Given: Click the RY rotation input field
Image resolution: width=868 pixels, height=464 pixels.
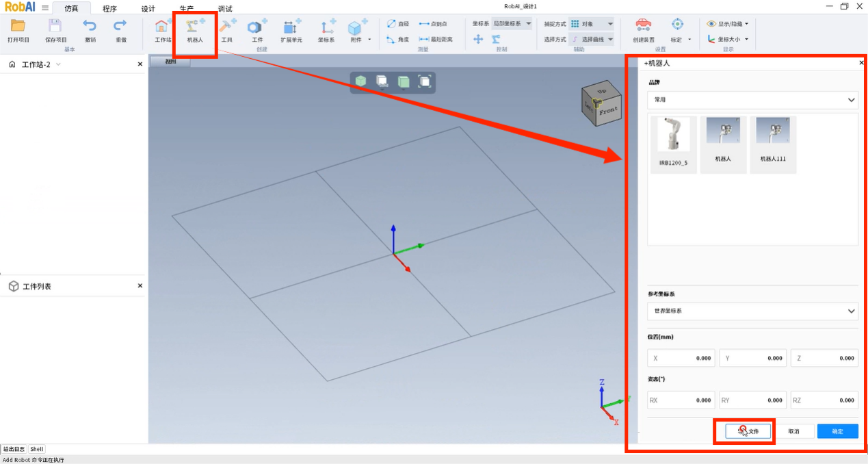Looking at the screenshot, I should [752, 400].
